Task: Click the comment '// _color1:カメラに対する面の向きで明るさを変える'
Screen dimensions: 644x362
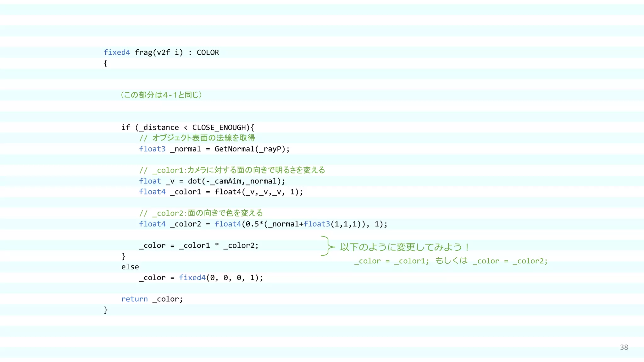Action: coord(232,170)
